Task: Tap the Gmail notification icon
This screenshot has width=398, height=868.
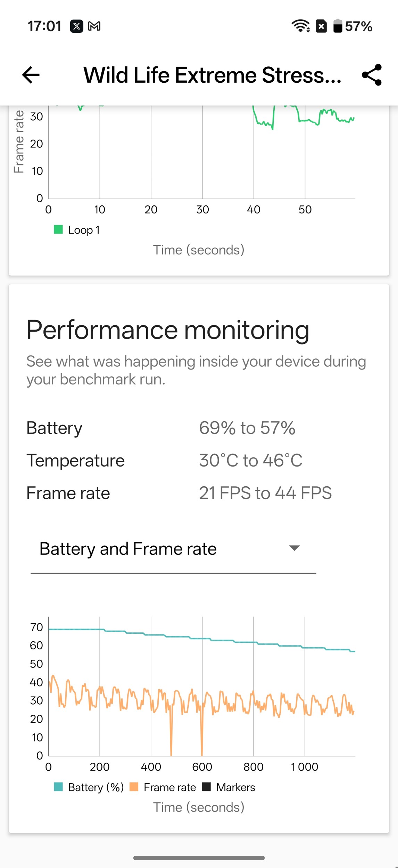Action: (x=94, y=26)
